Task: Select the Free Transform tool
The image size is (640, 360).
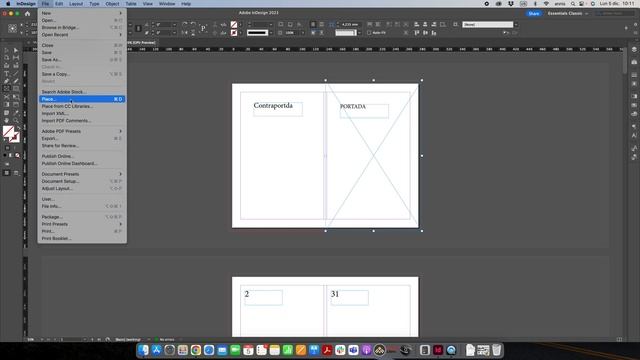Action: click(16, 97)
